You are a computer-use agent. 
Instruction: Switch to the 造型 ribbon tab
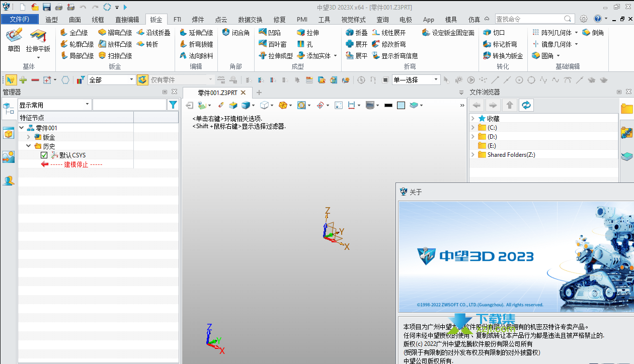click(x=51, y=20)
